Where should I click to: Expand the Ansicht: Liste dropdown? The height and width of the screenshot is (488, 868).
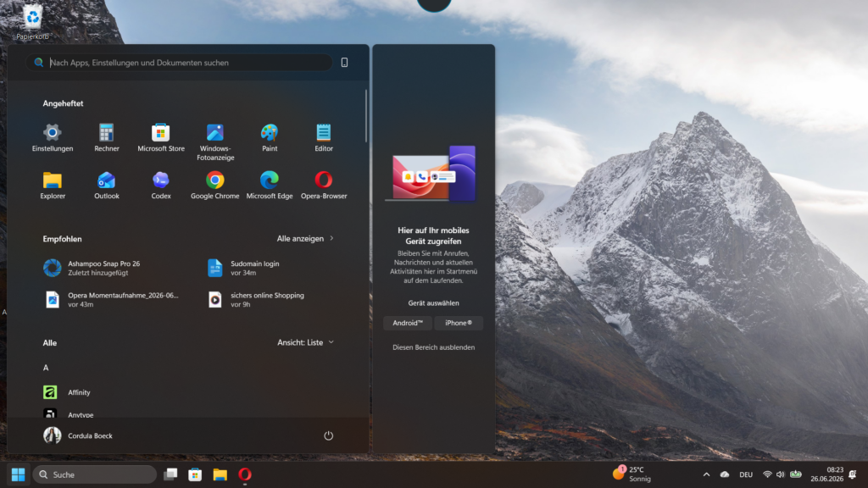pos(305,342)
